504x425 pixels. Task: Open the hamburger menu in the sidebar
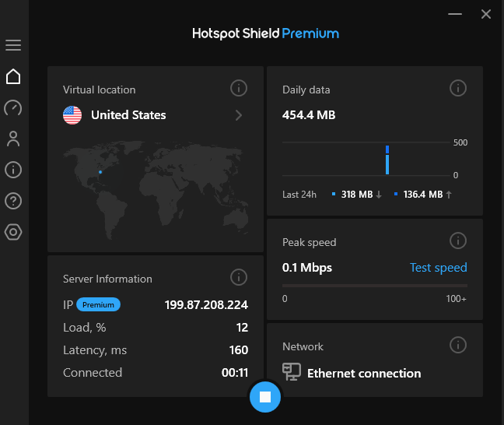click(x=13, y=45)
